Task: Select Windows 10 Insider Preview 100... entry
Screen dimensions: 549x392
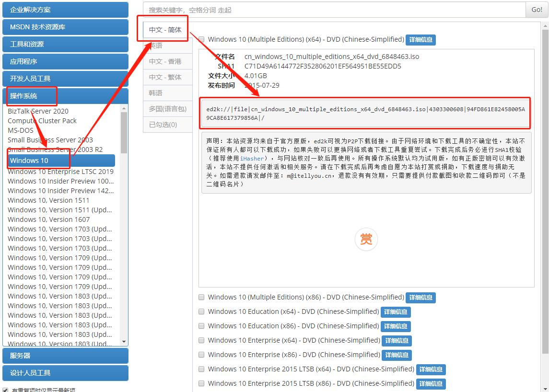Action: (60, 181)
